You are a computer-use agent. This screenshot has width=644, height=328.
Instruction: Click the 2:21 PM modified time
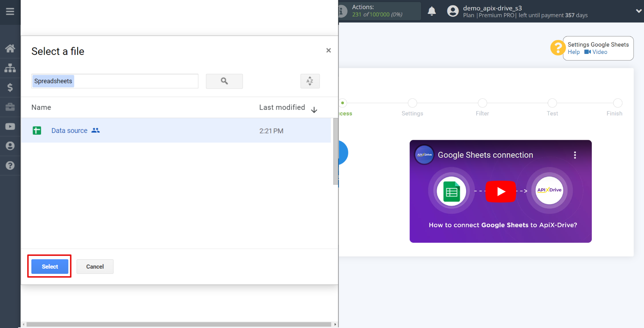pos(271,131)
